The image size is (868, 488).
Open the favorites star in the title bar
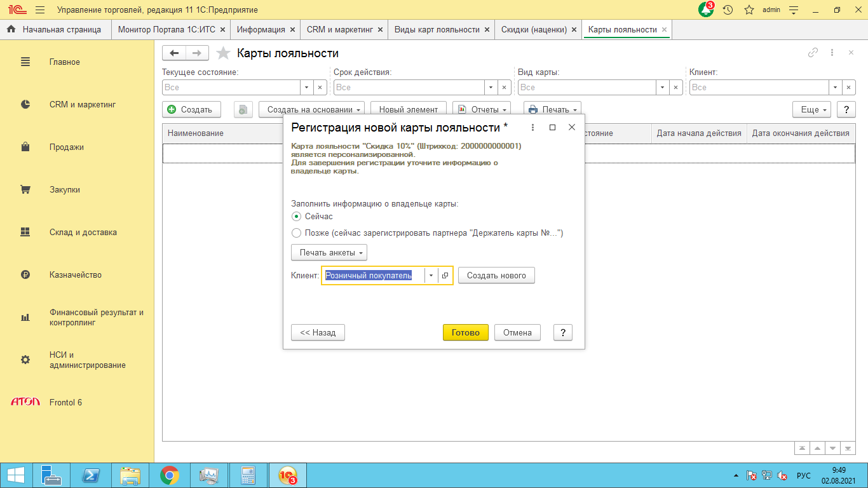point(749,10)
